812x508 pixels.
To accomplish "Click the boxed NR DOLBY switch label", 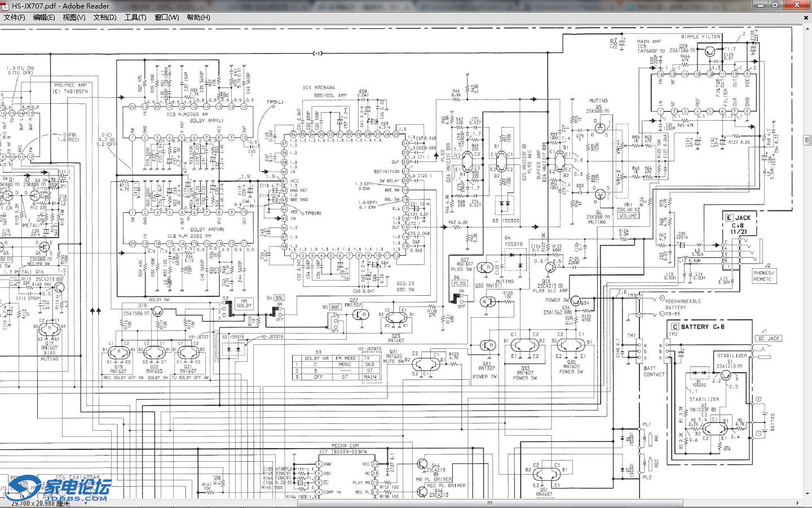I will 244,303.
